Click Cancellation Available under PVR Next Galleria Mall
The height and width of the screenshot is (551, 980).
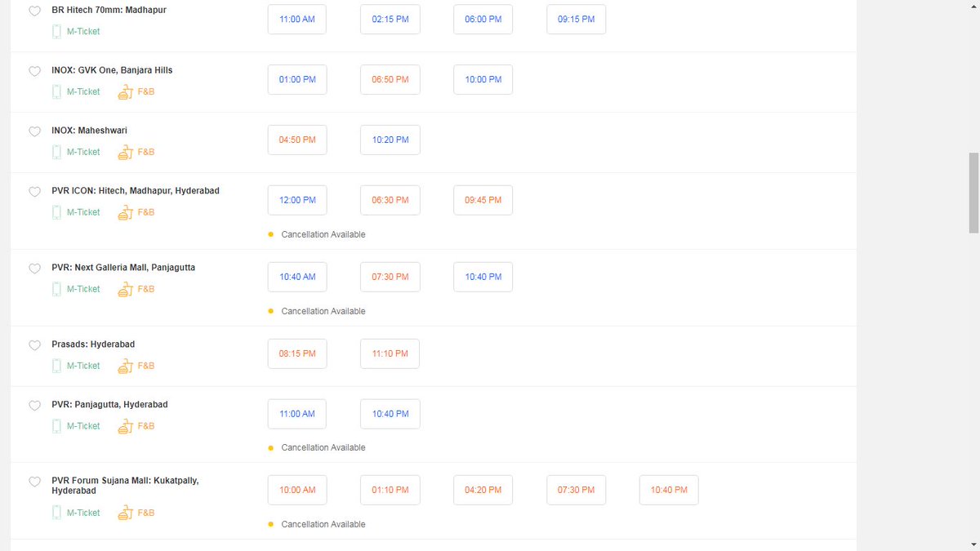click(323, 311)
